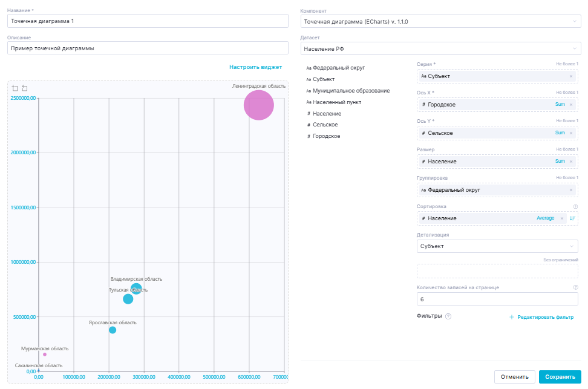This screenshot has height=389, width=588.
Task: Remove Федеральный округ from the Группировка field
Action: click(571, 190)
